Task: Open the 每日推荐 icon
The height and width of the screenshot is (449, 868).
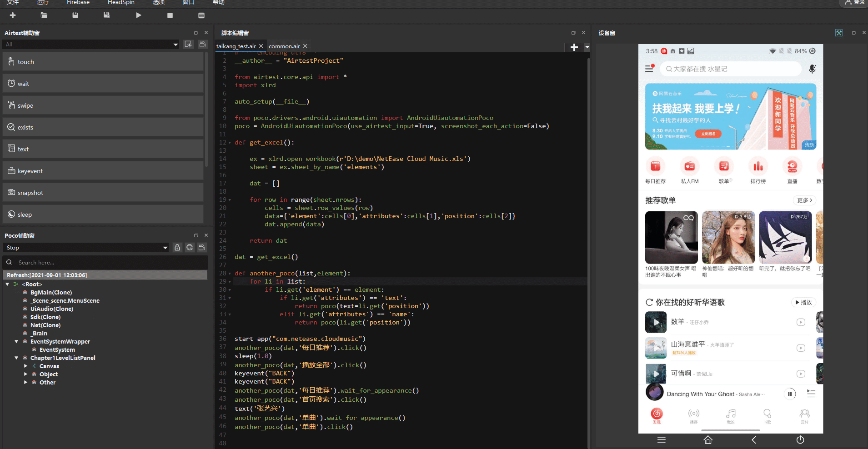Action: (655, 170)
